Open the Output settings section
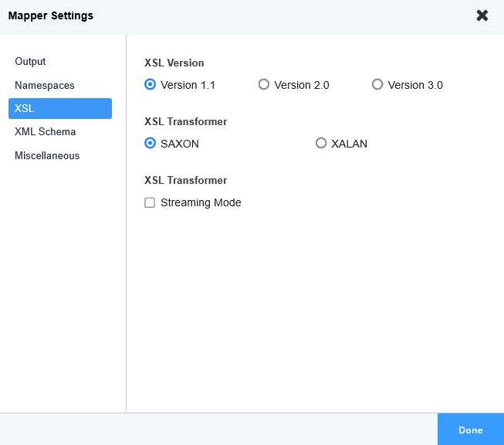 click(30, 62)
